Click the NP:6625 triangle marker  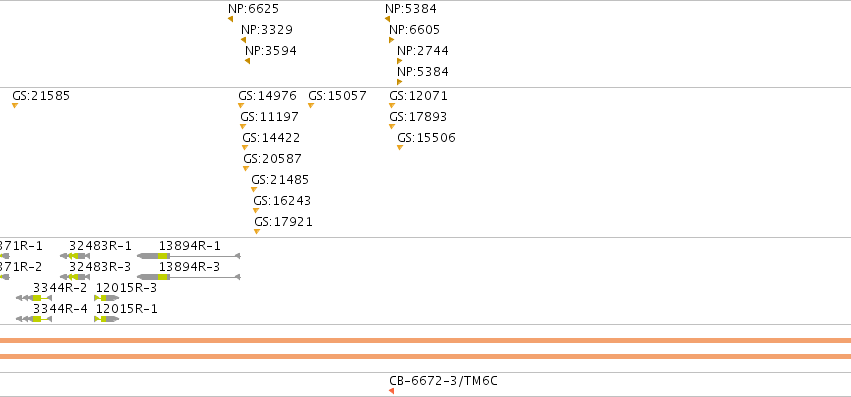coord(231,19)
